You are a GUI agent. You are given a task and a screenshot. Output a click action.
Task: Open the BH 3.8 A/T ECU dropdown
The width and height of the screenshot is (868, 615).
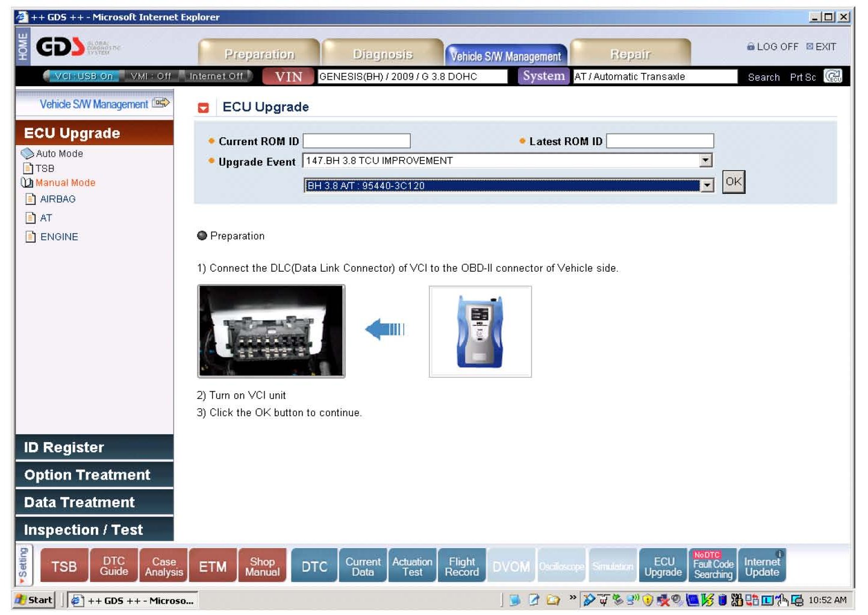tap(707, 186)
